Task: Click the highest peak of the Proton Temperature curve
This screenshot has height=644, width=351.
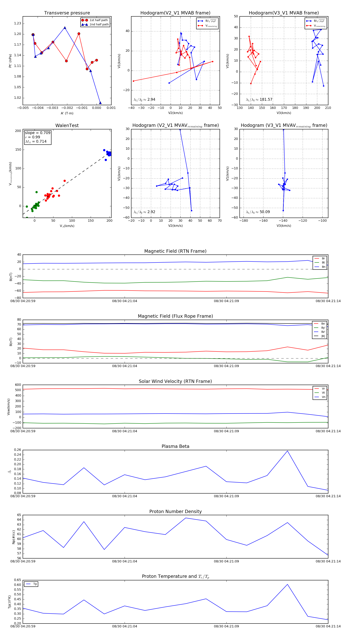Action: pos(287,584)
